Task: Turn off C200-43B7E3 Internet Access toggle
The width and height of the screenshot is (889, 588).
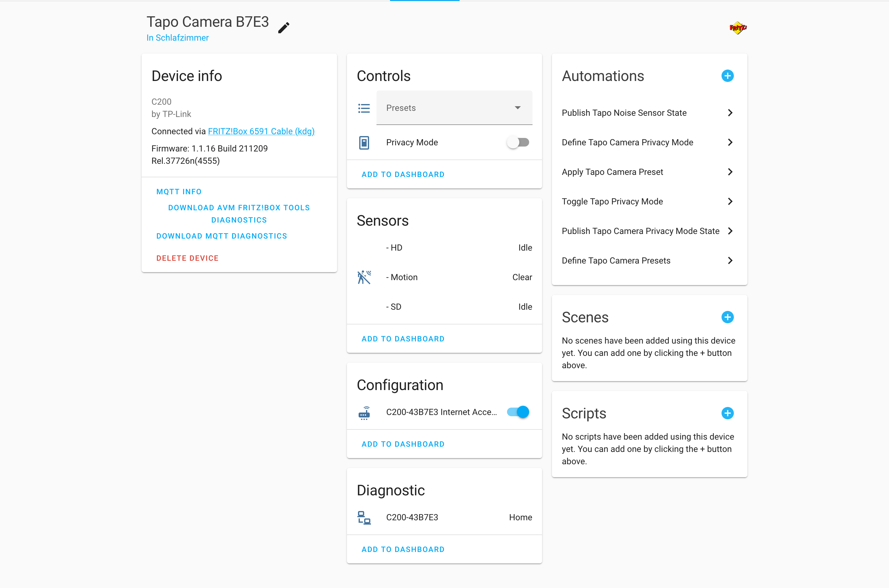Action: pos(518,412)
